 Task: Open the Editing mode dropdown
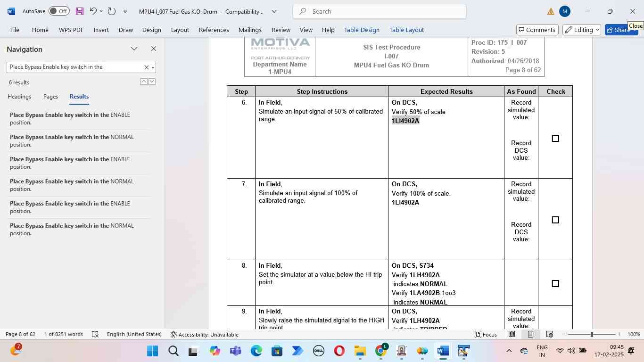click(581, 30)
